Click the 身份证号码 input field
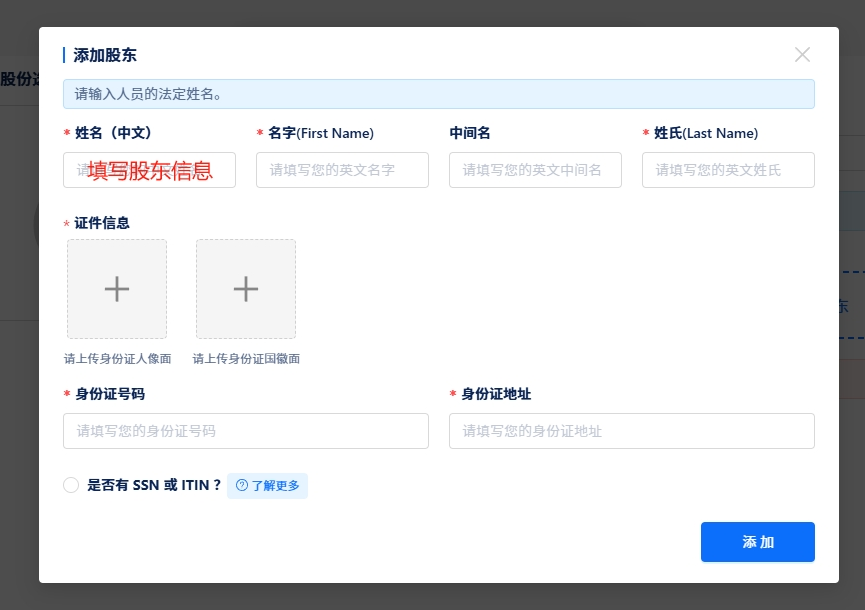This screenshot has height=610, width=865. tap(245, 431)
